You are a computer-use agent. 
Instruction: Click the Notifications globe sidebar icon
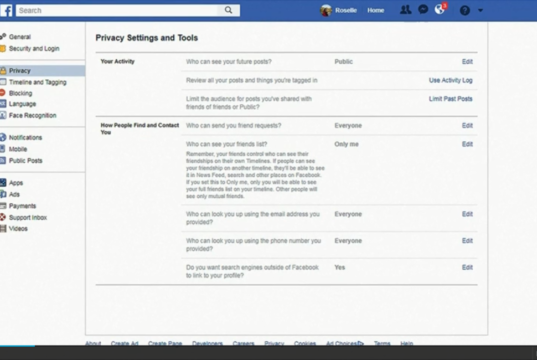pyautogui.click(x=3, y=137)
